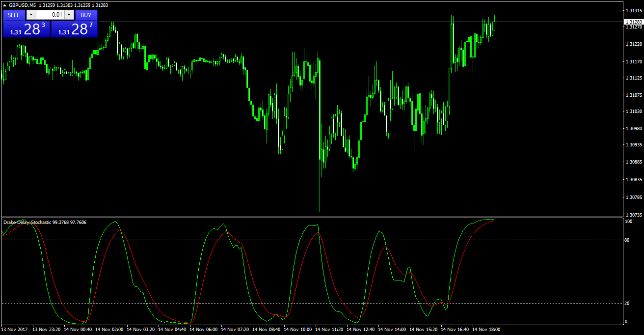
Task: Click the SELL button
Action: point(14,15)
